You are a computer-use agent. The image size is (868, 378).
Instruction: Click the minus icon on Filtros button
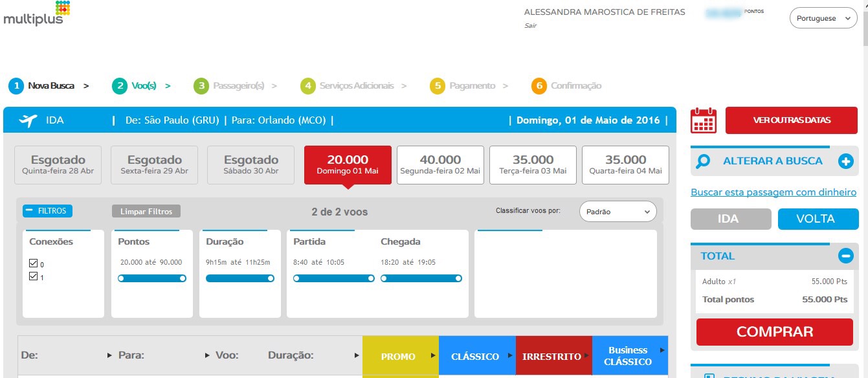[30, 211]
